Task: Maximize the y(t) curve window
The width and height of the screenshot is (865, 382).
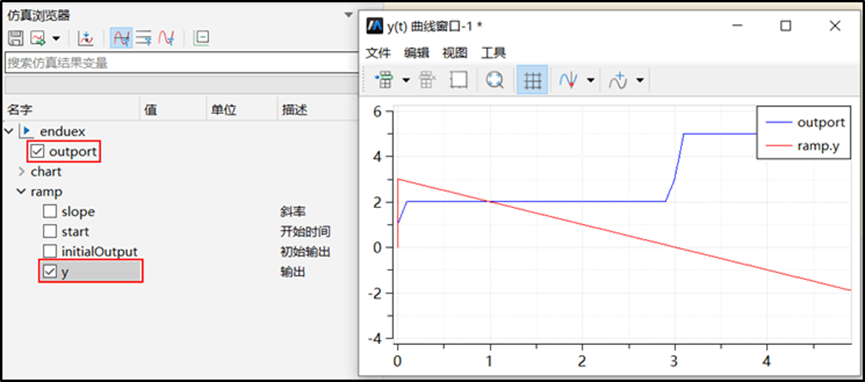Action: 786,26
